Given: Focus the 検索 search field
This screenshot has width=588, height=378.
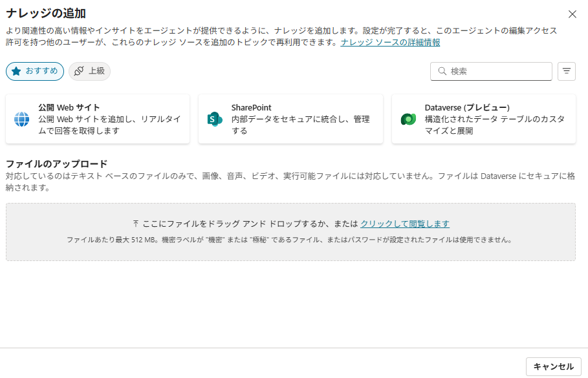Looking at the screenshot, I should (491, 71).
